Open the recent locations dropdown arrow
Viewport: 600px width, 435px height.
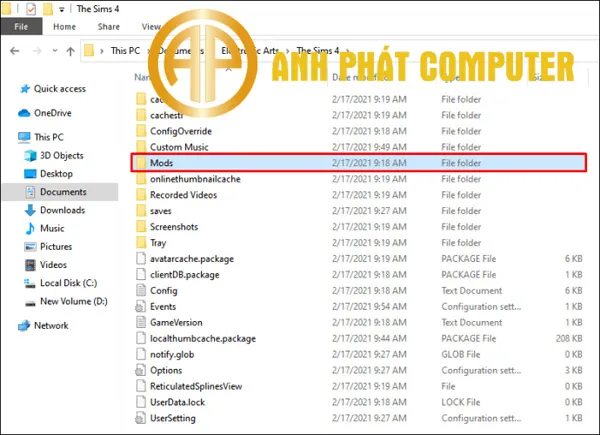point(55,51)
